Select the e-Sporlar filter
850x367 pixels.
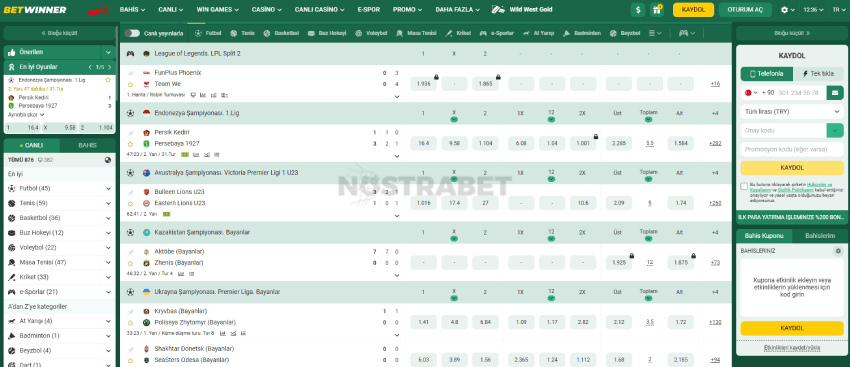tap(497, 33)
